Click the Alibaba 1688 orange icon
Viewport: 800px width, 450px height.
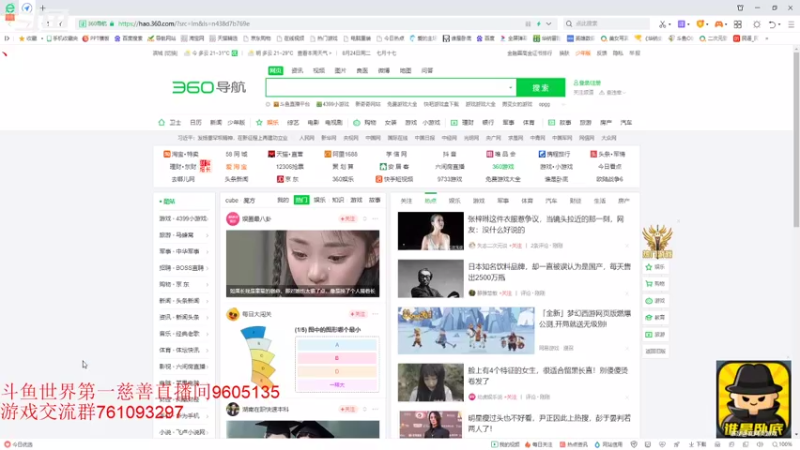point(328,154)
